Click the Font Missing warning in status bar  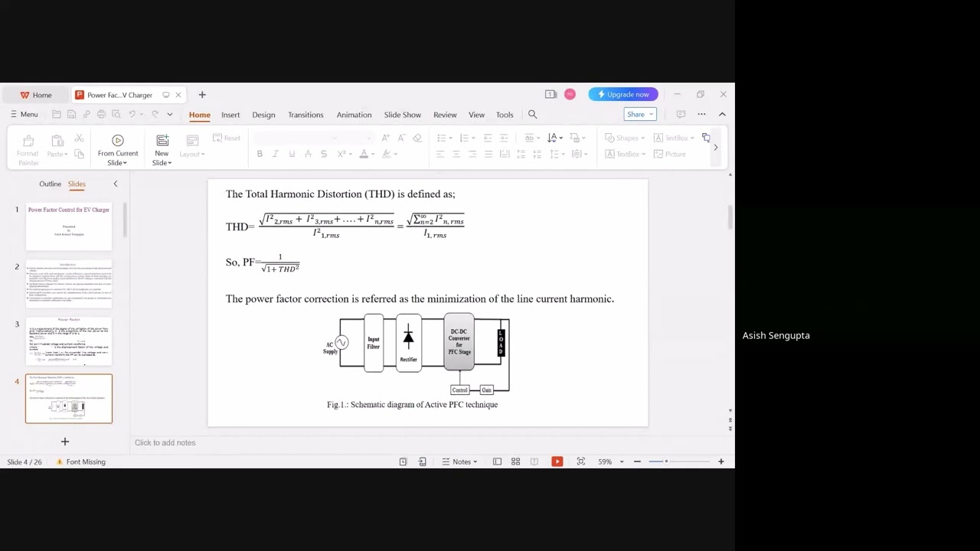[x=80, y=461]
